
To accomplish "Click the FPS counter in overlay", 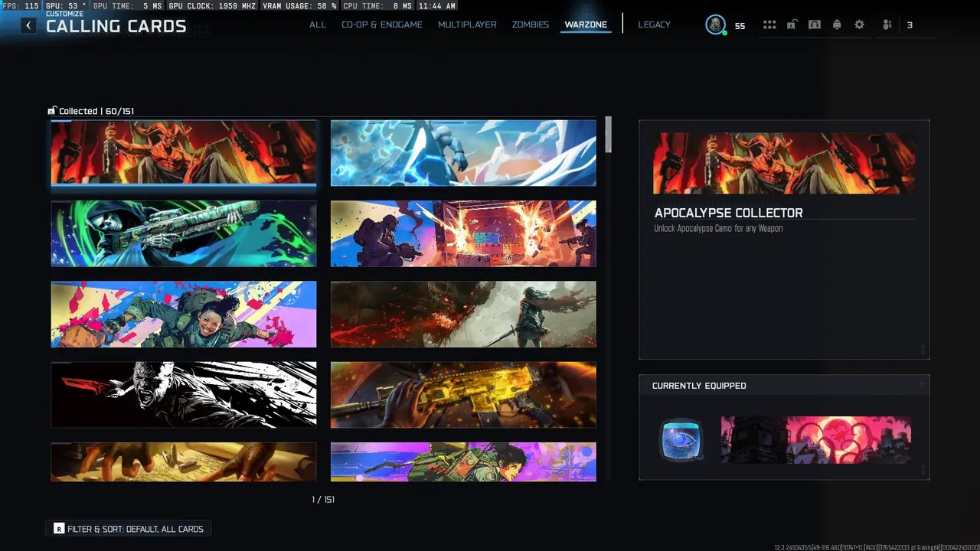I will point(21,5).
